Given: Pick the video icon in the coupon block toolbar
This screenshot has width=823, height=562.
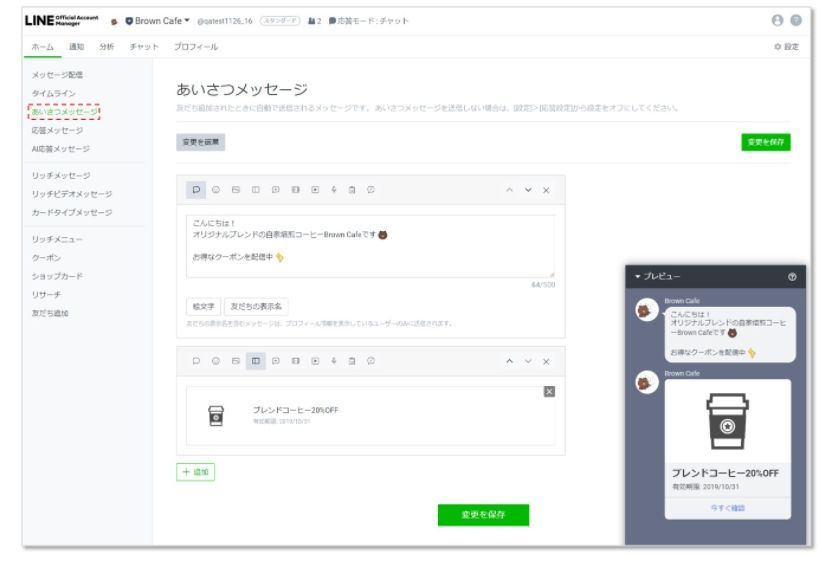Looking at the screenshot, I should click(315, 361).
